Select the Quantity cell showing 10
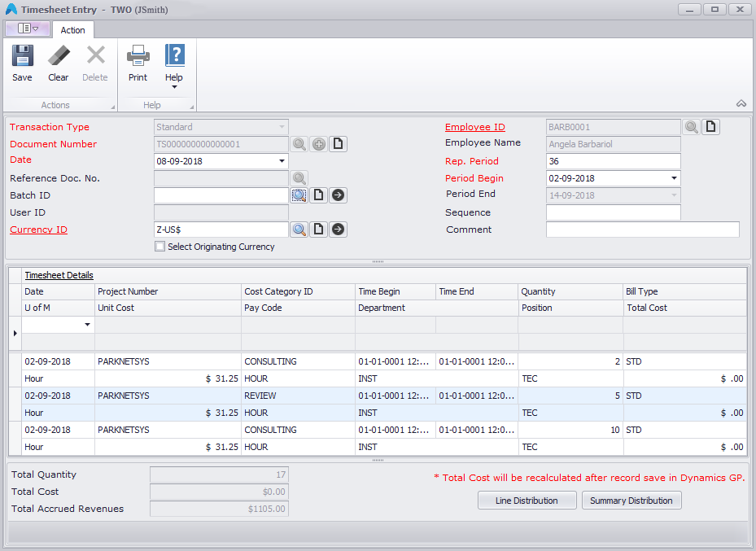The image size is (756, 551). click(x=570, y=430)
